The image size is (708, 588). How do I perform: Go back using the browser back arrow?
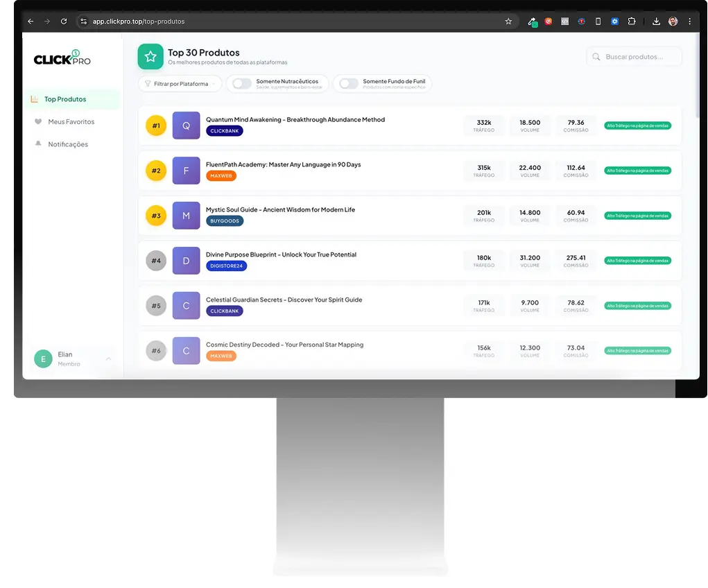coord(31,21)
